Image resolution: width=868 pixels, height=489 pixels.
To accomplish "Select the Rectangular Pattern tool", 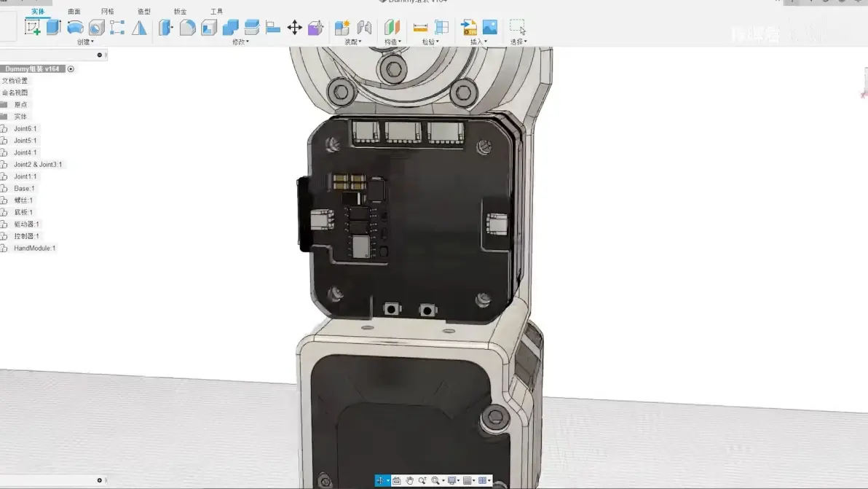I will 117,28.
